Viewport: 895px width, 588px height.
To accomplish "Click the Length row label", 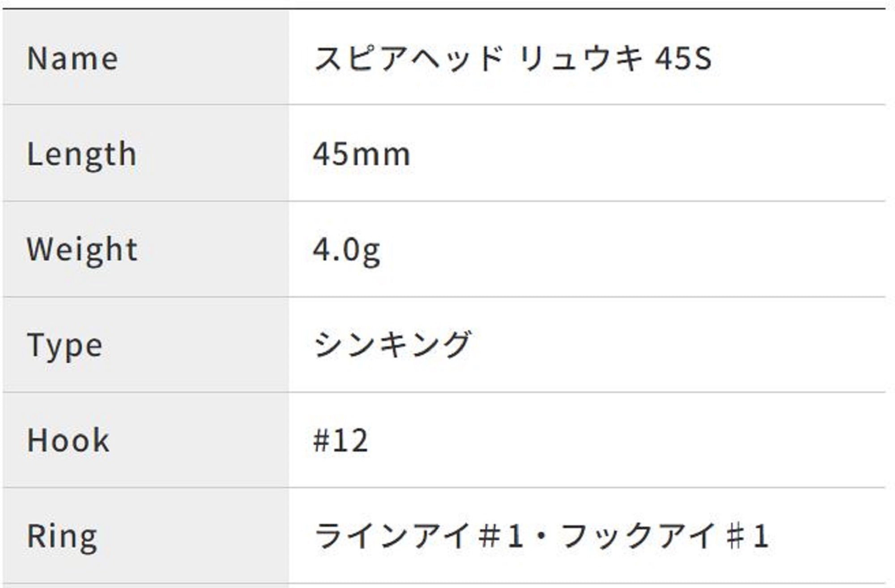I will coord(81,155).
